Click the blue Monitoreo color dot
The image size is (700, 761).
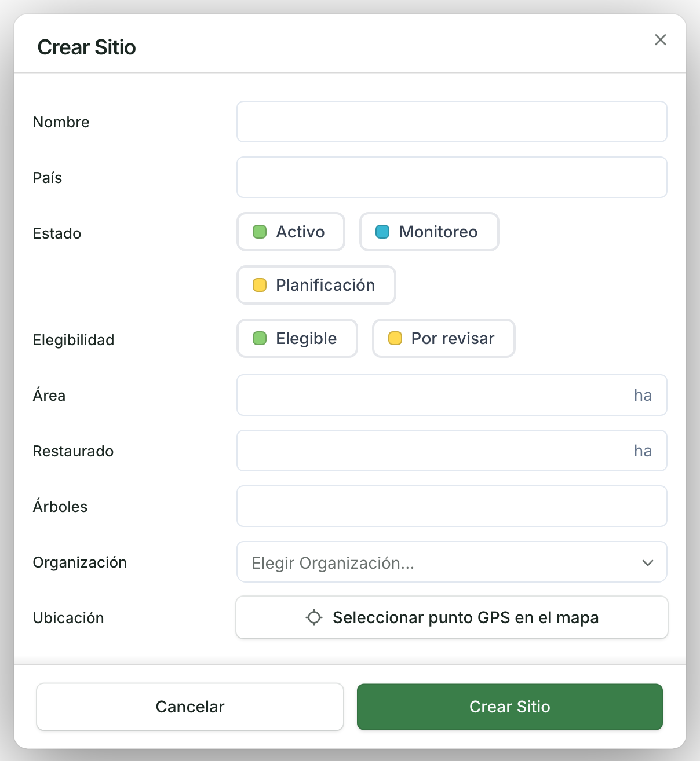382,232
